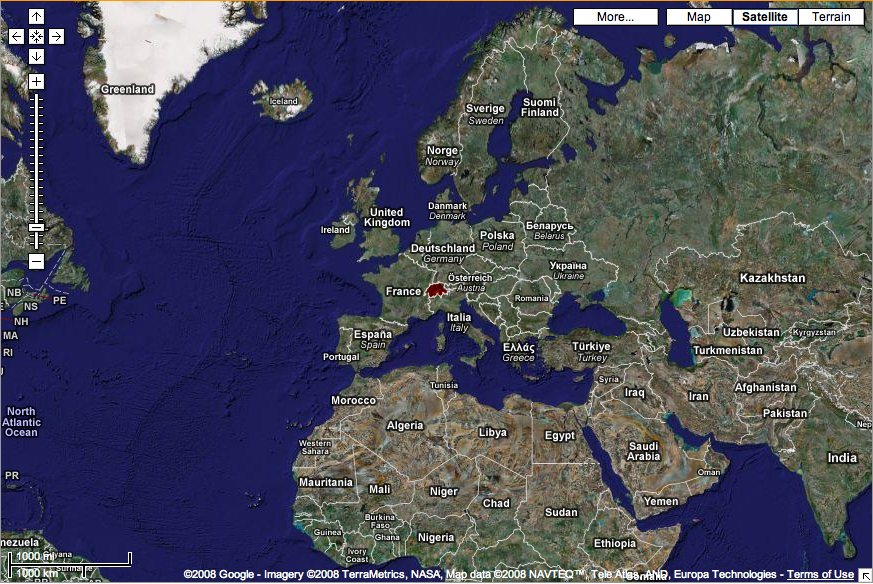Click the red highlighted Switzerland region
The height and width of the screenshot is (584, 873).
tap(435, 291)
